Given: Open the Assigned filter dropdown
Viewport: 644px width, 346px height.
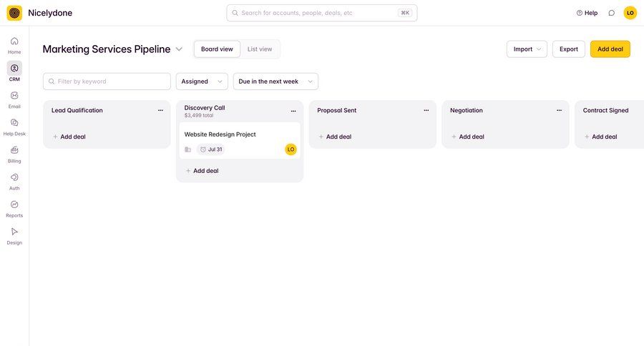Looking at the screenshot, I should point(202,81).
